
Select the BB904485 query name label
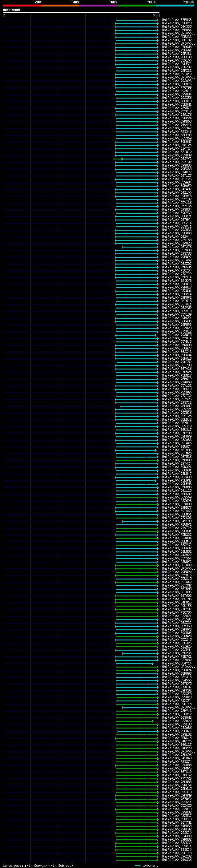[11, 10]
